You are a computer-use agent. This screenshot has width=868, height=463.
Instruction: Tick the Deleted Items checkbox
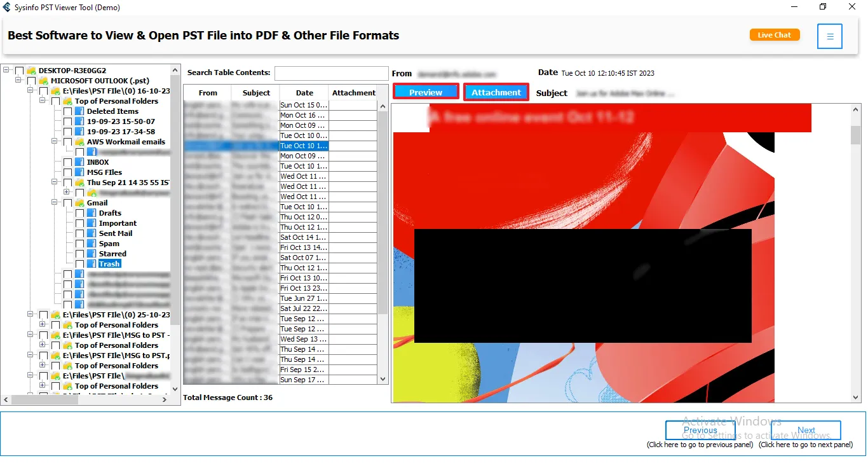click(67, 111)
